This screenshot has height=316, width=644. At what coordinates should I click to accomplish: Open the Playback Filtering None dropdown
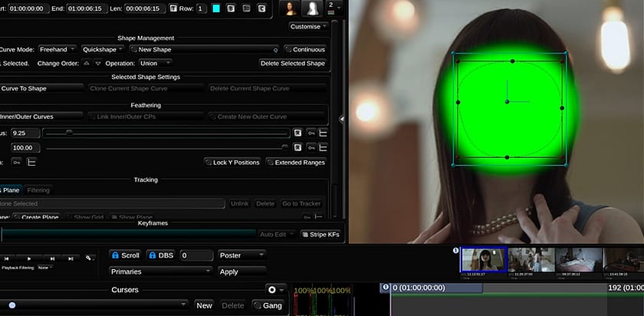[44, 268]
